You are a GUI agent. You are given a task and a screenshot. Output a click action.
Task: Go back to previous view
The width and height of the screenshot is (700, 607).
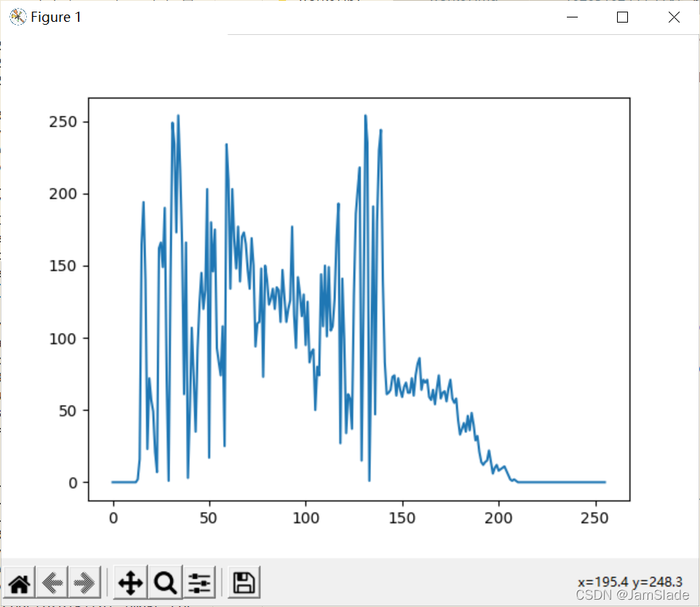(x=52, y=582)
